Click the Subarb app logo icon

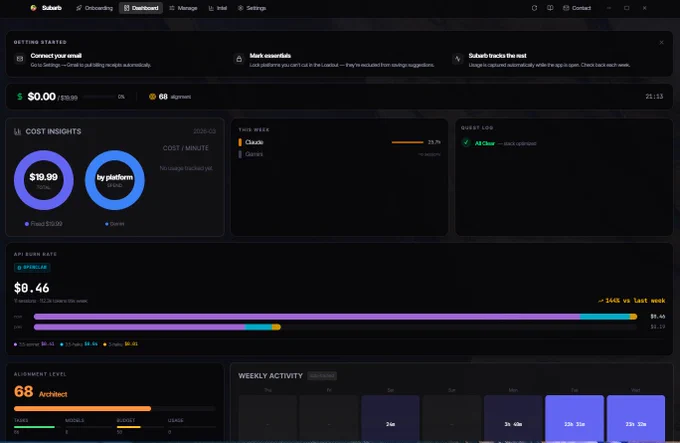coord(33,8)
